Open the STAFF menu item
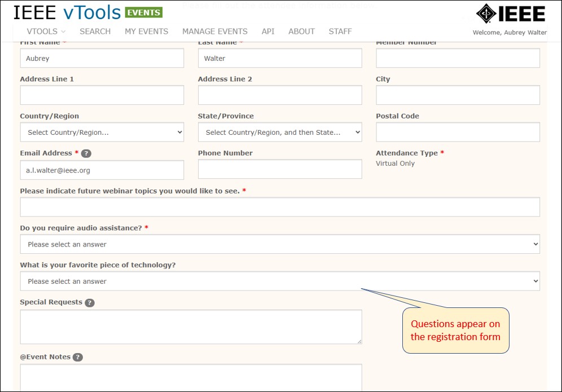This screenshot has width=562, height=392. pyautogui.click(x=340, y=32)
